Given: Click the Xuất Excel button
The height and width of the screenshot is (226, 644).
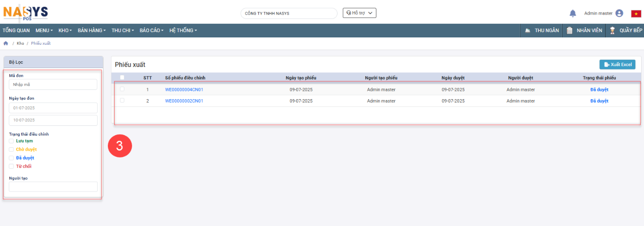Looking at the screenshot, I should [617, 65].
